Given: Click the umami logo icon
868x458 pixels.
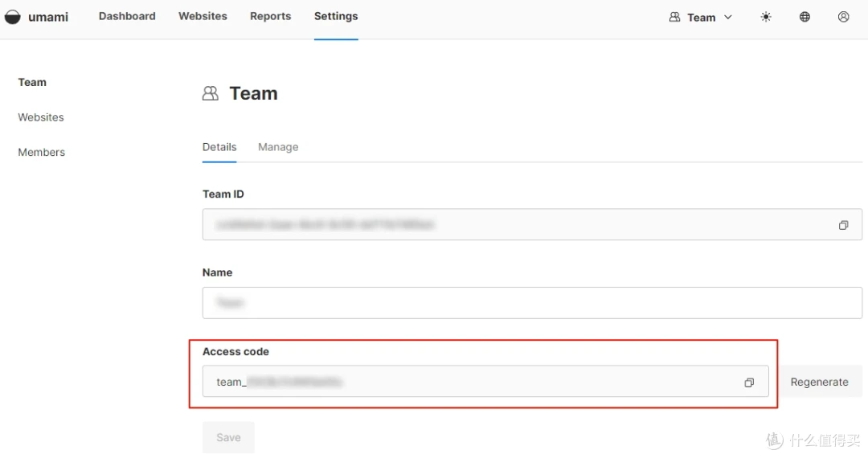Looking at the screenshot, I should 12,17.
